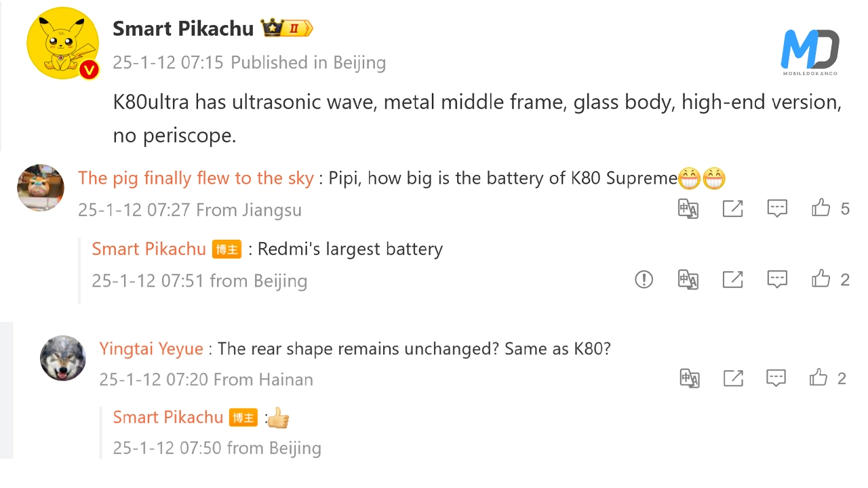The height and width of the screenshot is (488, 868).
Task: Click the crown membership level badge
Action: (x=286, y=28)
